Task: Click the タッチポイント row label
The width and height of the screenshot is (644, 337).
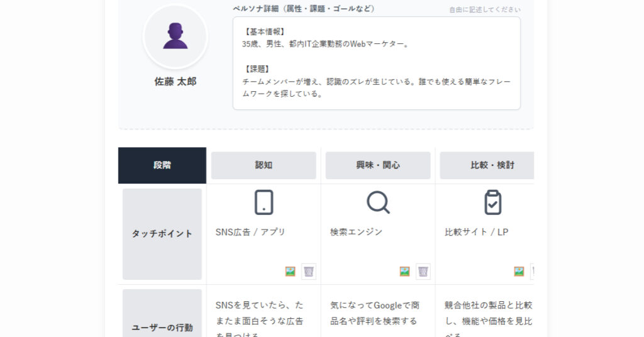Action: (162, 234)
